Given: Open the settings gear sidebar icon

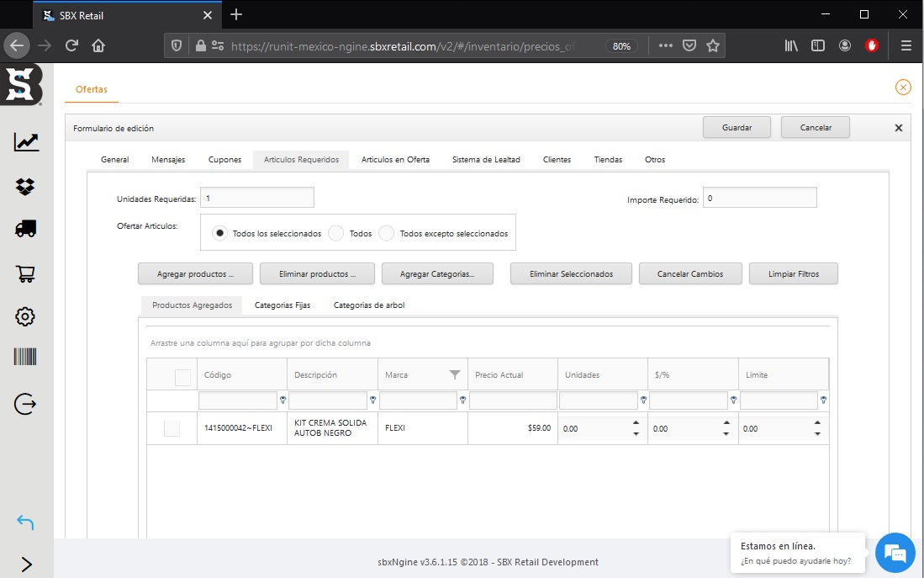Looking at the screenshot, I should coord(24,316).
